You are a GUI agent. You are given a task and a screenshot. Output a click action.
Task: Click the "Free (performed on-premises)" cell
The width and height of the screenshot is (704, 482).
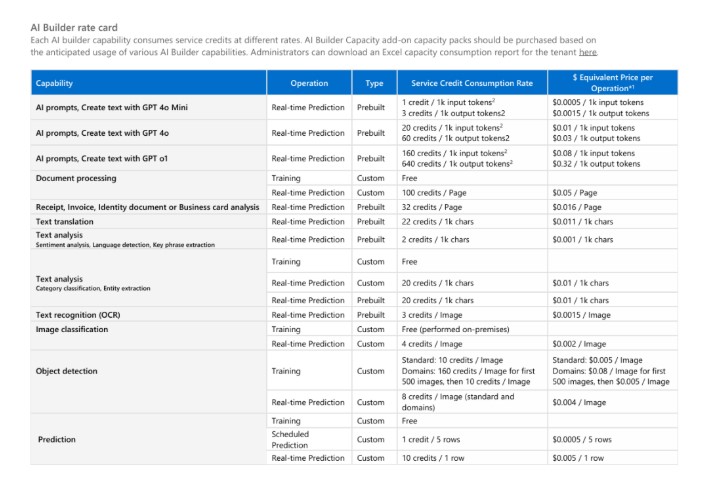pyautogui.click(x=451, y=329)
